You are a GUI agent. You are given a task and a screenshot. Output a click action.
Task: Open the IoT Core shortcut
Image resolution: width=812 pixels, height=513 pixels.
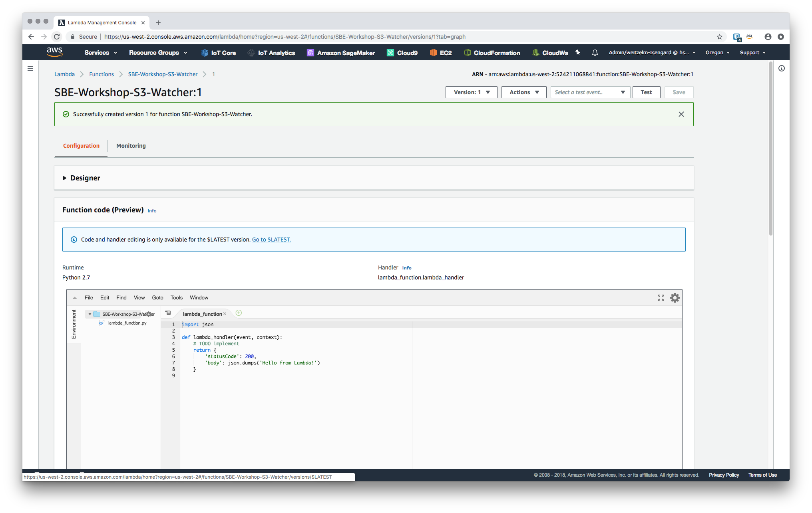219,53
